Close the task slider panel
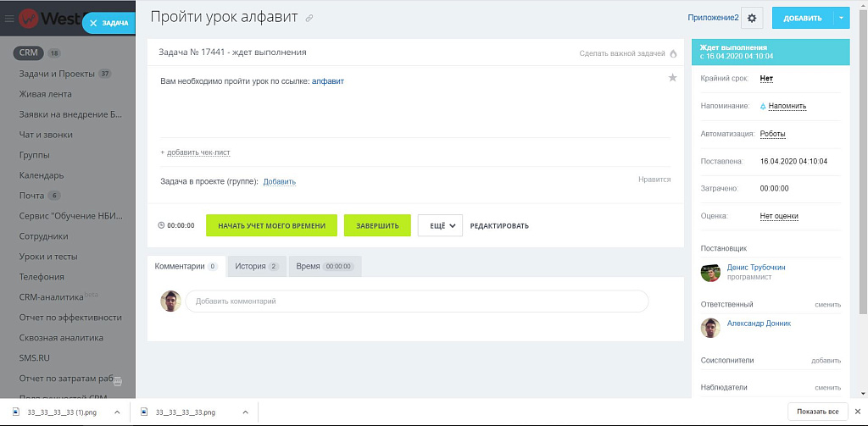 (x=93, y=23)
